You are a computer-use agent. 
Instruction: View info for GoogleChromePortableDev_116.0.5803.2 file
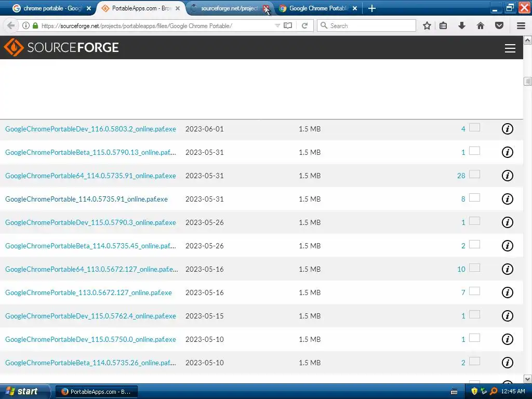click(507, 129)
